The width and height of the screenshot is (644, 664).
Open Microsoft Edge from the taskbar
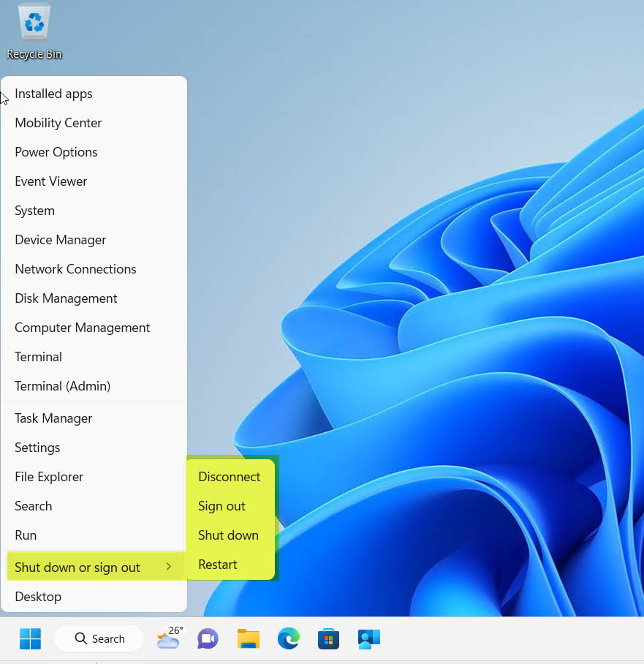(288, 638)
